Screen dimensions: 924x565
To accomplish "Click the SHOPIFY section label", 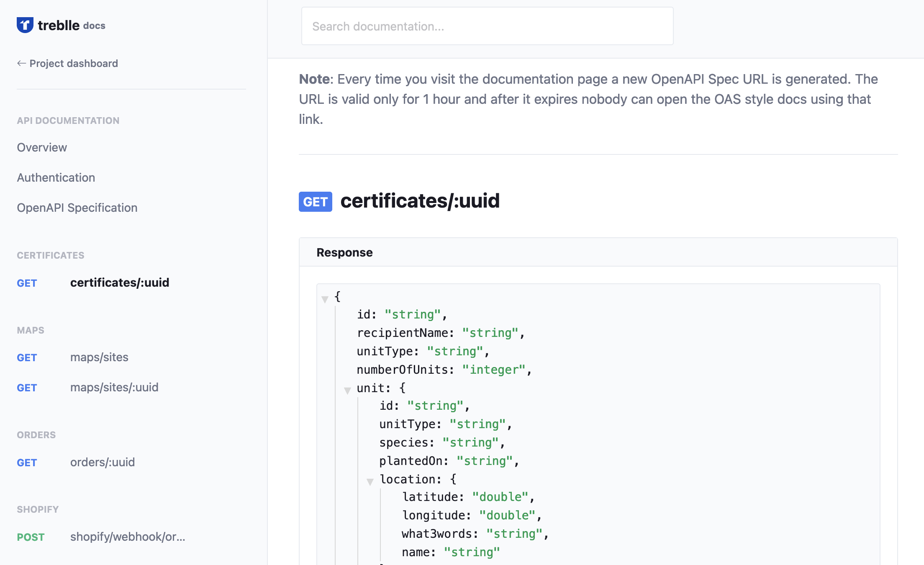I will click(x=38, y=509).
